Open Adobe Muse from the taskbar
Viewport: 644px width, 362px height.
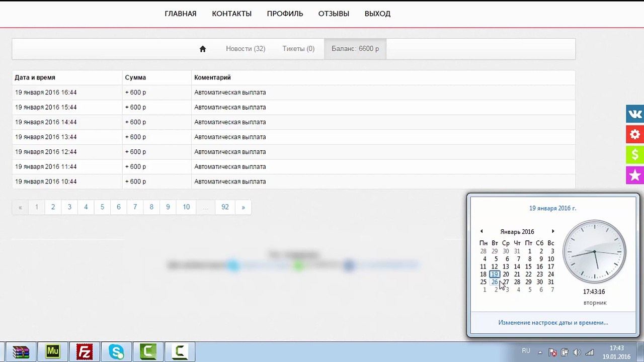tap(53, 351)
